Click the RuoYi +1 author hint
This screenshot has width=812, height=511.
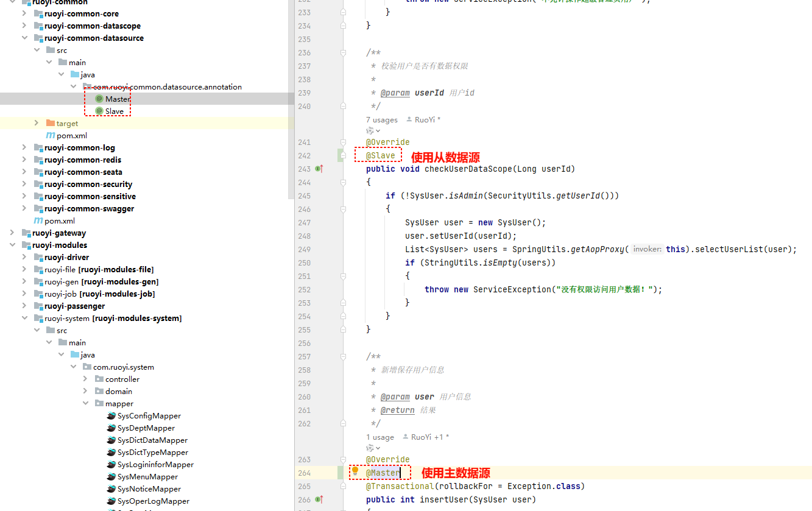[429, 437]
